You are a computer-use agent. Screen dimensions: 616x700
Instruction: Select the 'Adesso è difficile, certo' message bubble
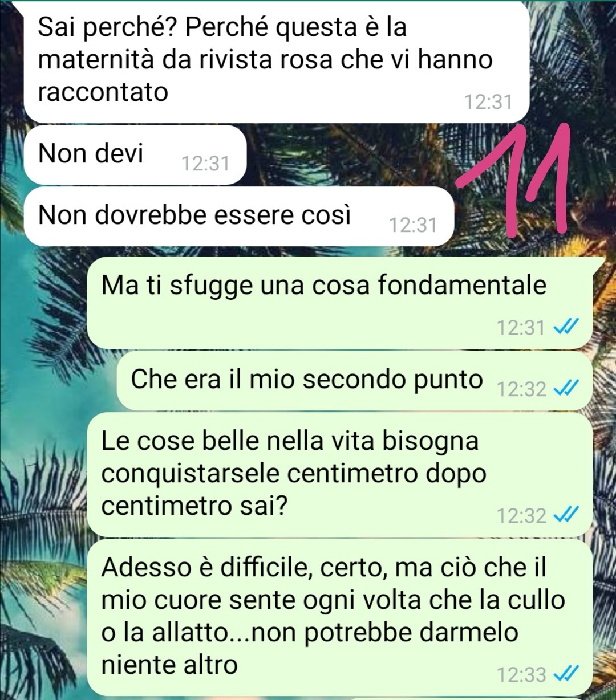click(x=340, y=617)
